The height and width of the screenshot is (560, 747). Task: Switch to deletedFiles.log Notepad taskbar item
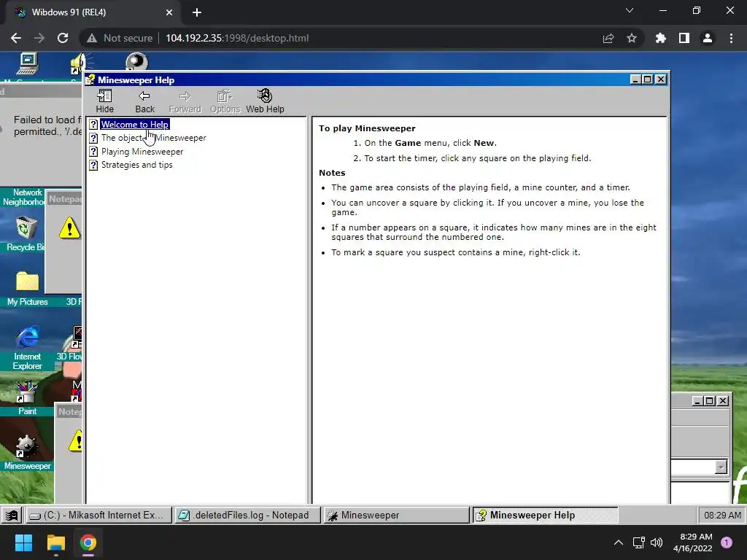coord(247,516)
